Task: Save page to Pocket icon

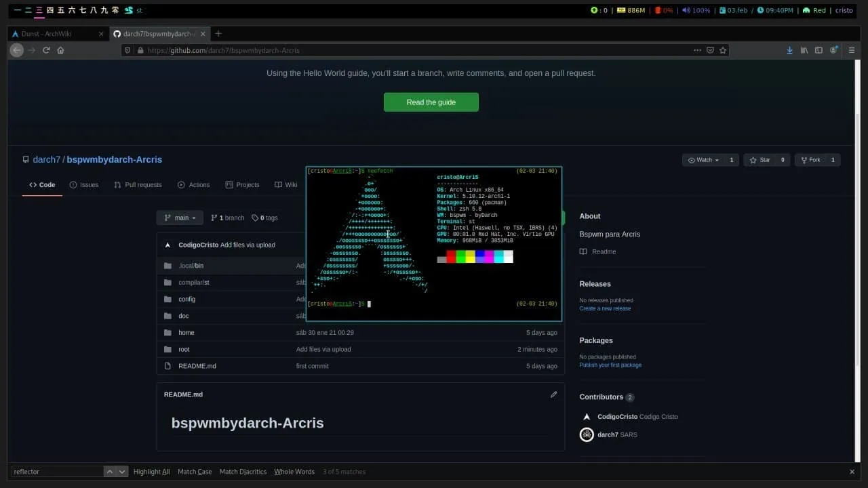Action: click(x=710, y=50)
